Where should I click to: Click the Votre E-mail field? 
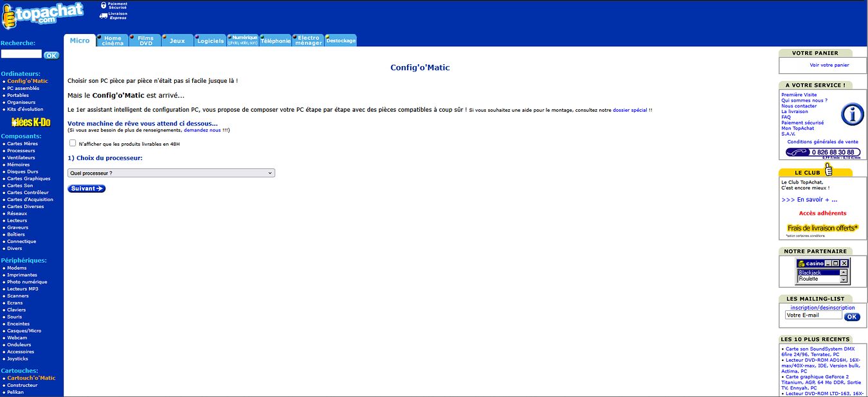(813, 315)
